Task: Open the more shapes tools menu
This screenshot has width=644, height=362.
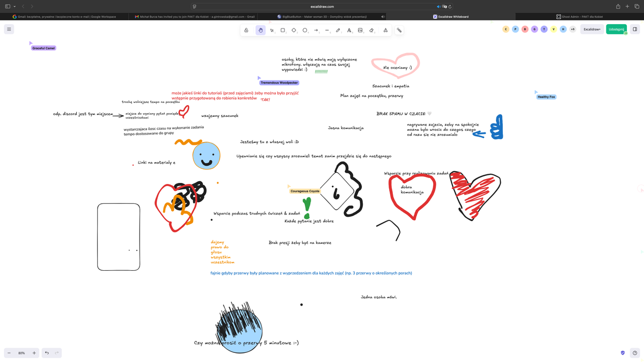Action: (385, 31)
